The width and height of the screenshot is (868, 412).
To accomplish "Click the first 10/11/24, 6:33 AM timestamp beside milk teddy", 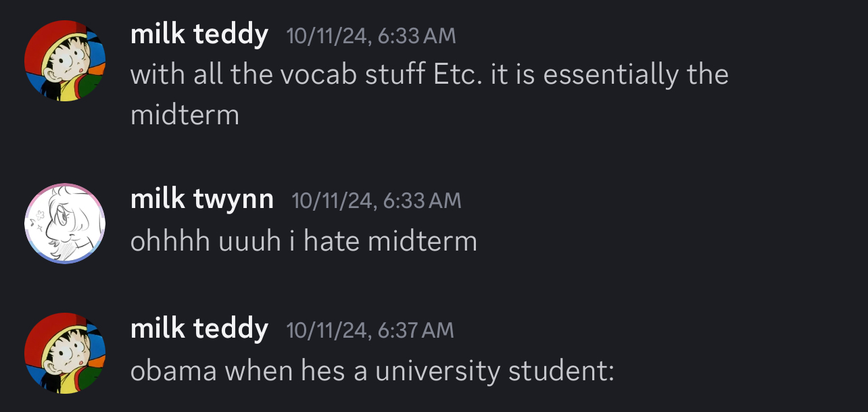I will [x=371, y=36].
